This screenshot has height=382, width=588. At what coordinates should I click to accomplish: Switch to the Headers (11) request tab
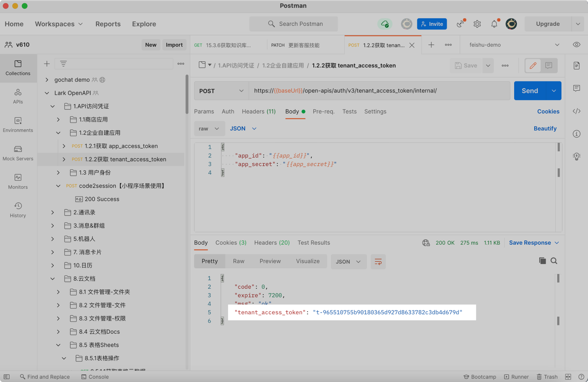(x=259, y=111)
